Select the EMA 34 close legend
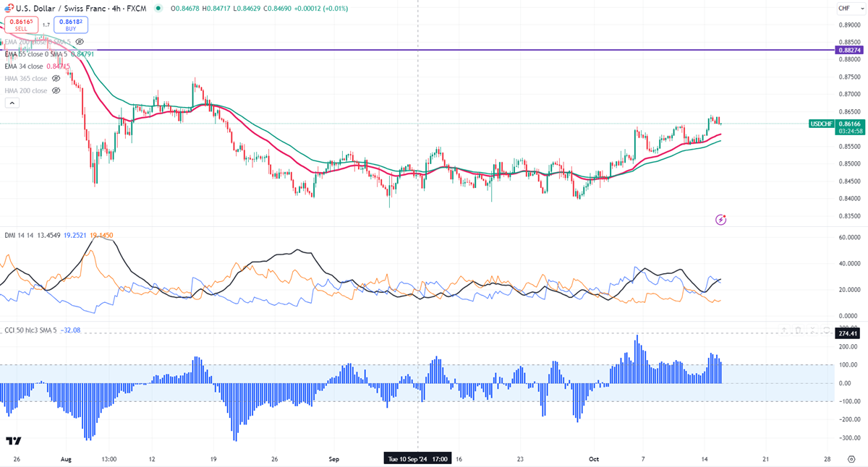The image size is (868, 467). coord(23,66)
